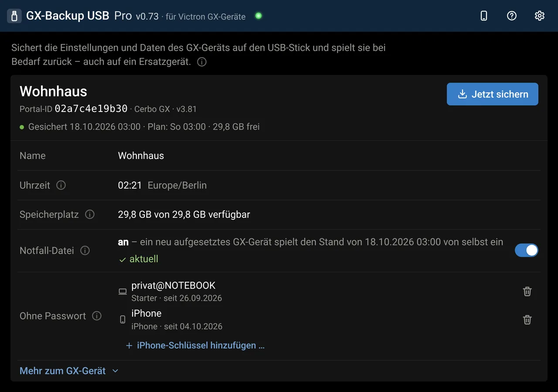
Task: Click the chevron beside Mehr zum GX-Gerät
Action: pyautogui.click(x=115, y=371)
